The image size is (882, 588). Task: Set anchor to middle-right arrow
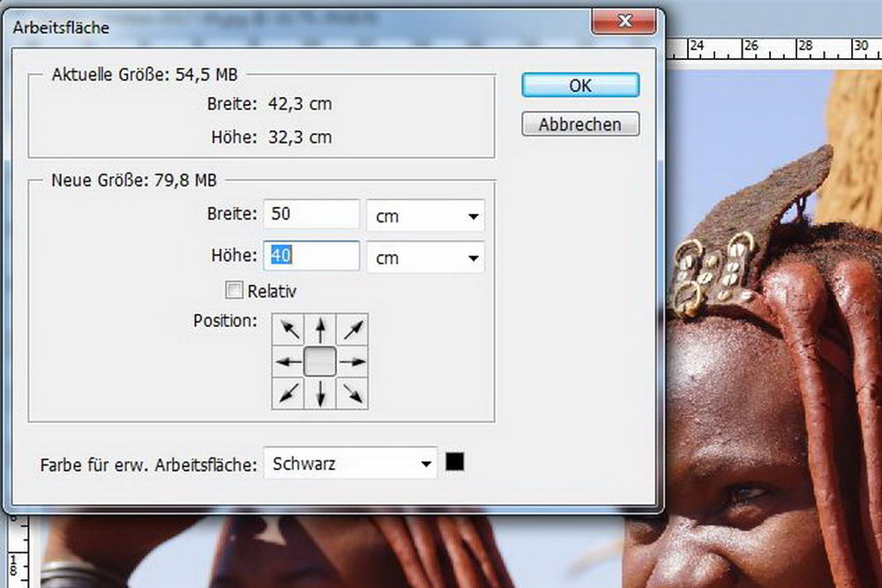click(x=352, y=361)
